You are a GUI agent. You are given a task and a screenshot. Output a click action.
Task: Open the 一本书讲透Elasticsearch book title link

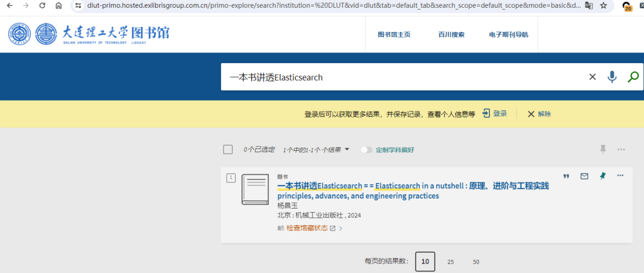pos(413,191)
